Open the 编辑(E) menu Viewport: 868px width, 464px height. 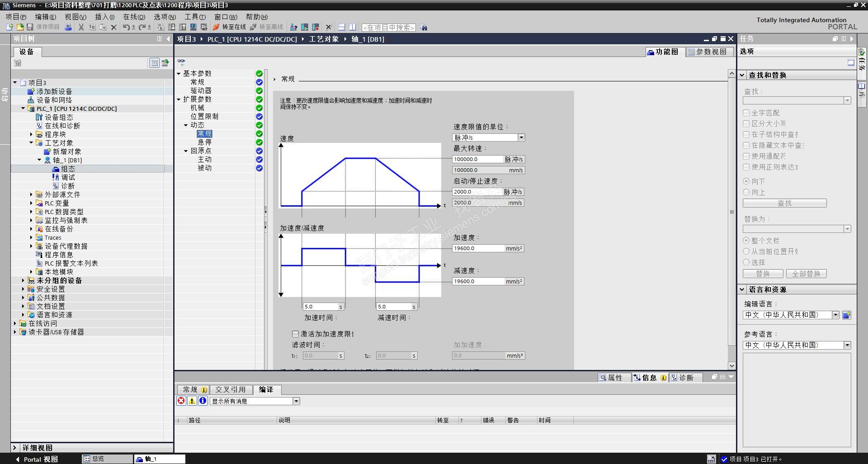46,17
